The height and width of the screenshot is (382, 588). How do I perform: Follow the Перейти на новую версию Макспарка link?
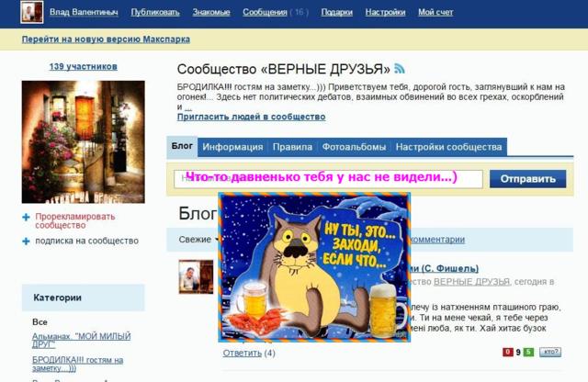click(x=106, y=39)
